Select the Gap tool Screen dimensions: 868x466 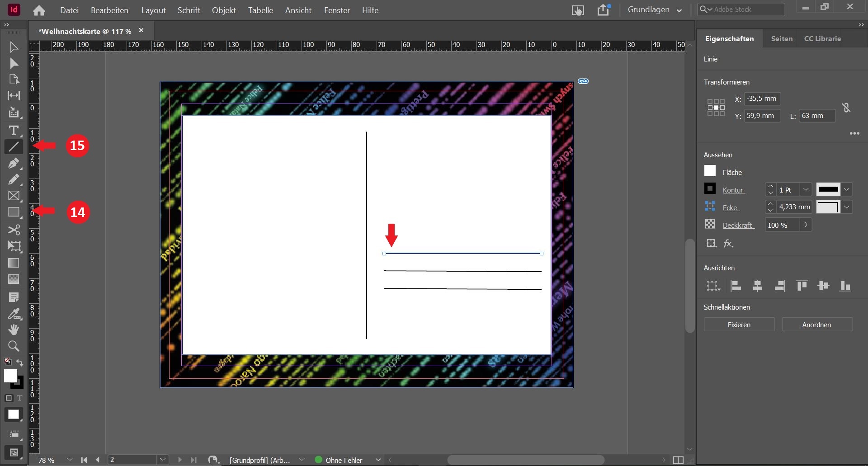pyautogui.click(x=14, y=95)
